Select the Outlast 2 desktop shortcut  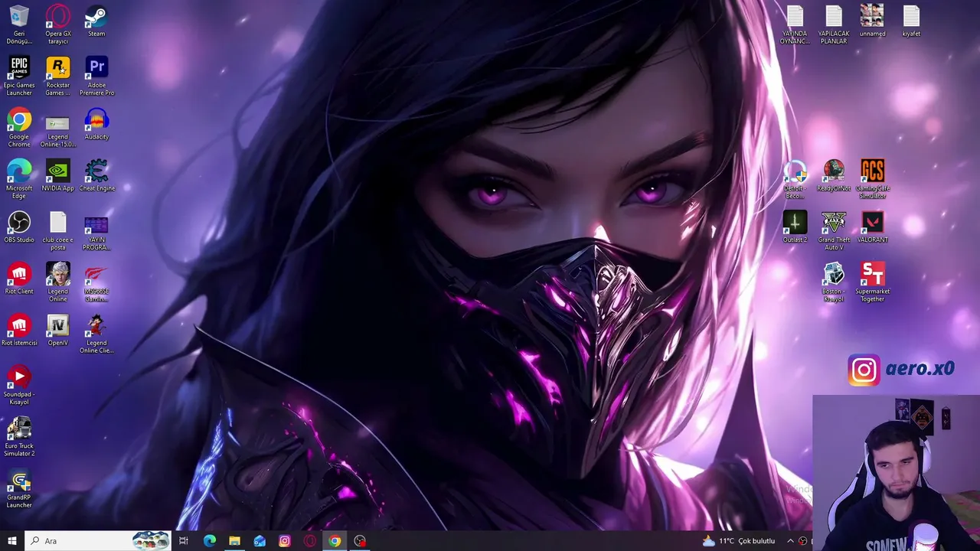pyautogui.click(x=795, y=227)
